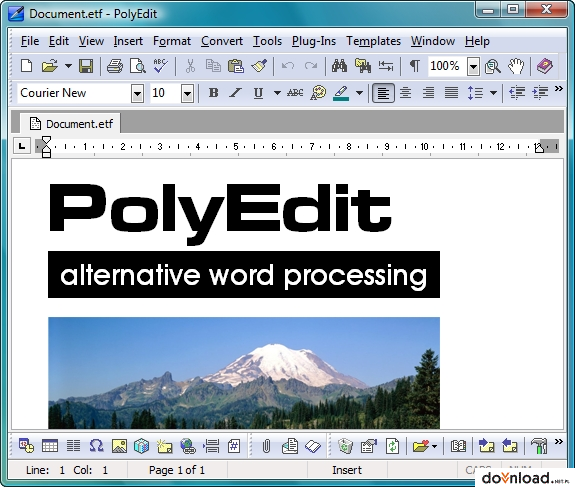Image resolution: width=575 pixels, height=487 pixels.
Task: Open the purple help book icon
Action: coord(545,66)
